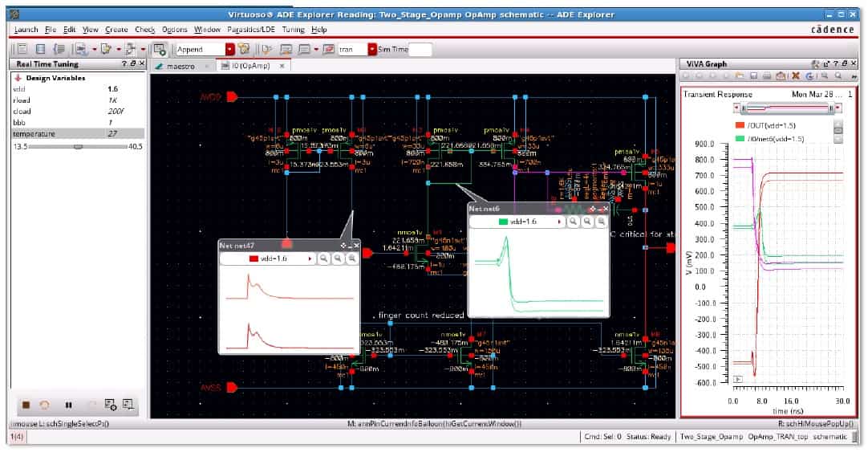
Task: Click the first list-view toolbar icon
Action: click(x=22, y=49)
